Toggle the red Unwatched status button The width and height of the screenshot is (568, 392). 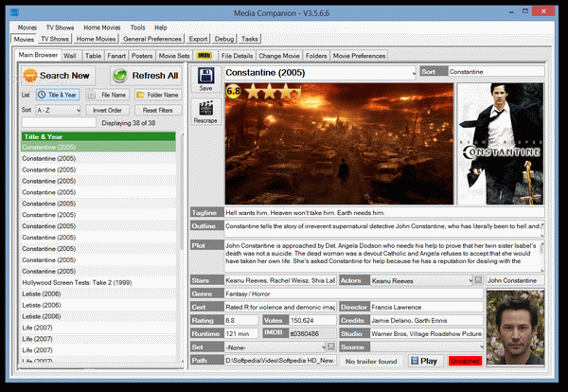pos(465,361)
